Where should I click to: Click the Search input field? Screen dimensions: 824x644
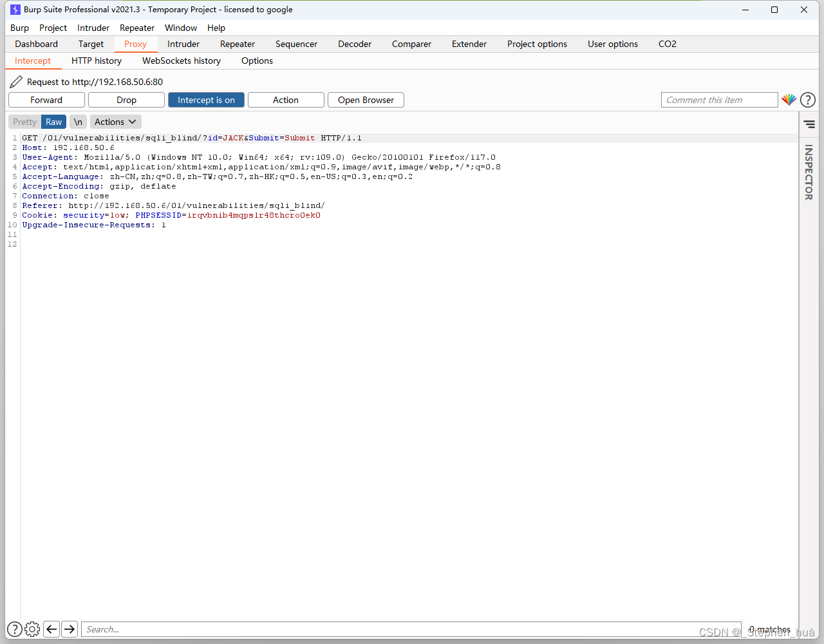click(411, 629)
